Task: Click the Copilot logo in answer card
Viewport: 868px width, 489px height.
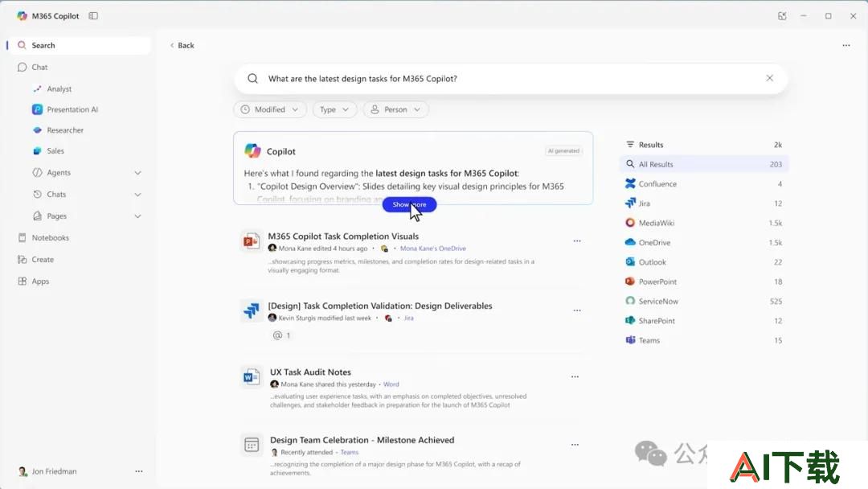Action: pos(252,150)
